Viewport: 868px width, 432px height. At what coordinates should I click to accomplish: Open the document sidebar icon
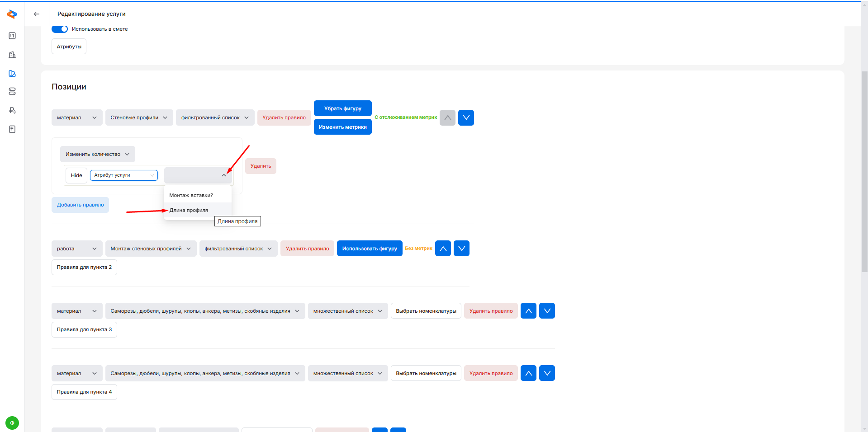[12, 129]
